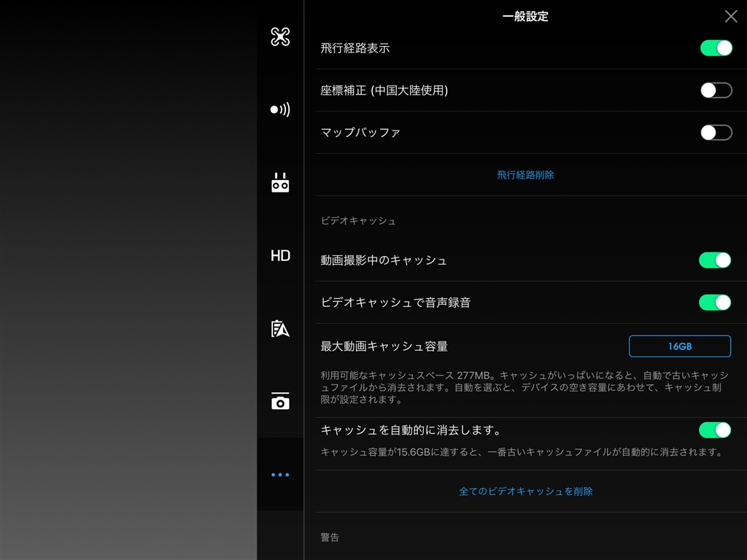Open visual navigation sensor settings icon
Image resolution: width=747 pixels, height=560 pixels.
[280, 109]
